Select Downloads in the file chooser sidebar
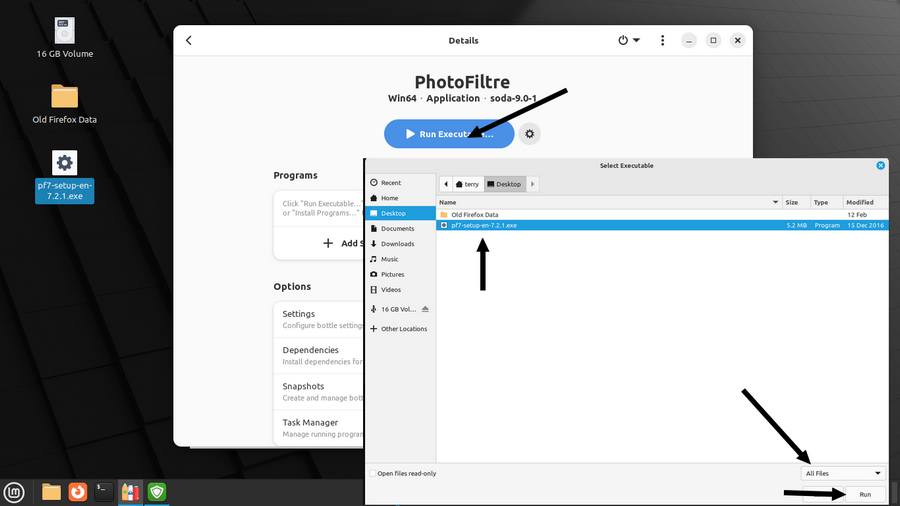900x506 pixels. click(397, 244)
